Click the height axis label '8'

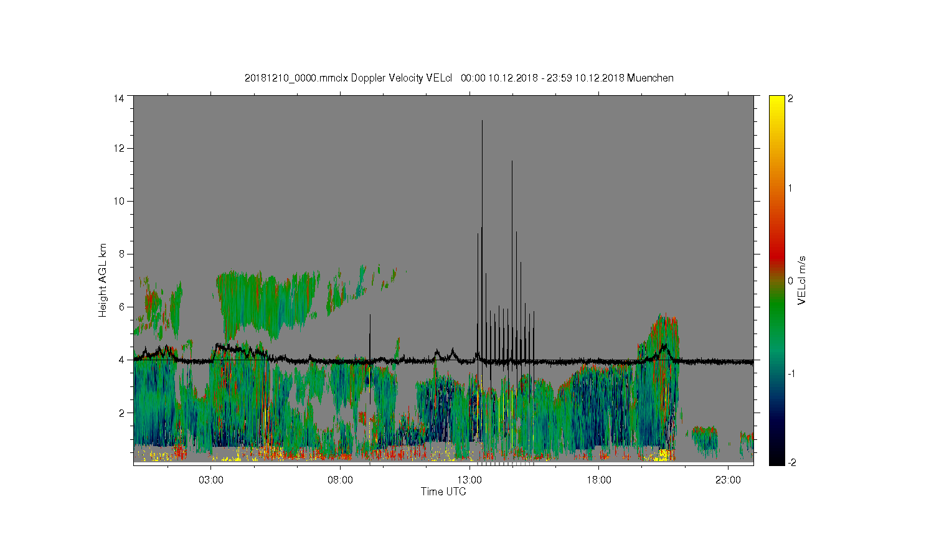(x=121, y=254)
